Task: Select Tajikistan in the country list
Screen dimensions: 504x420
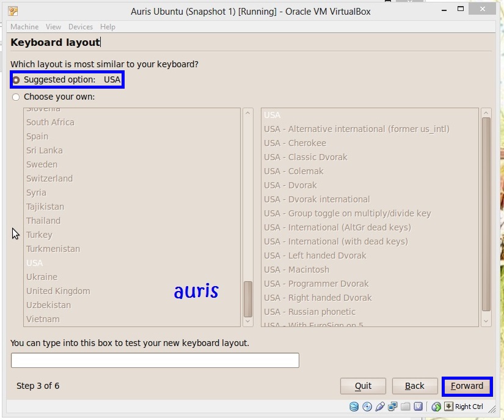Action: pyautogui.click(x=132, y=207)
